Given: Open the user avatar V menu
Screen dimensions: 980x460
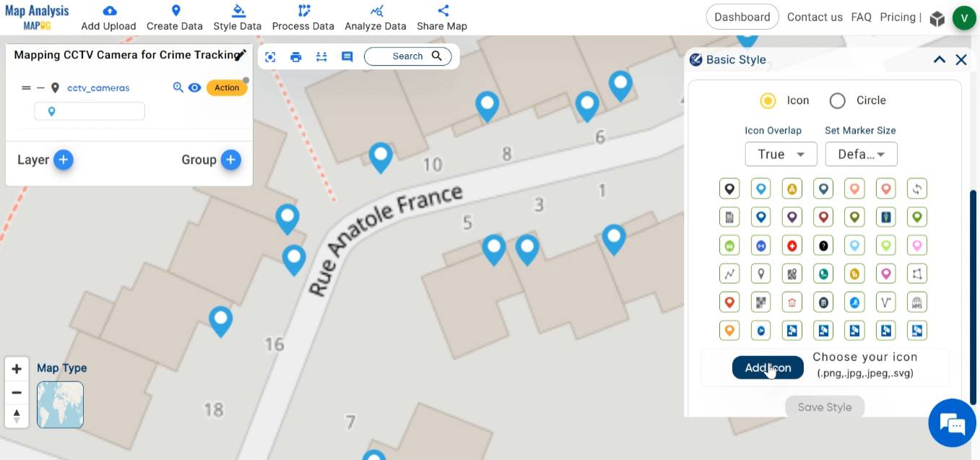Looking at the screenshot, I should point(964,18).
